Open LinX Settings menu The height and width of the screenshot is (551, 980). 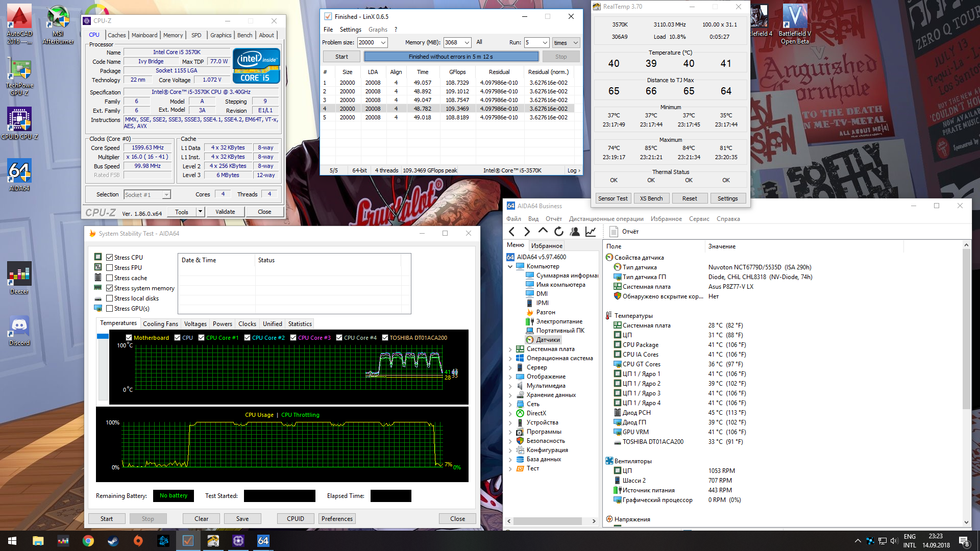point(350,30)
